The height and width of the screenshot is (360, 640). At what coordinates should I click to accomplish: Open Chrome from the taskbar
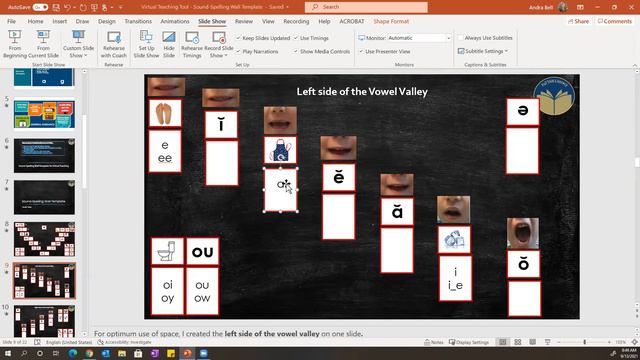(x=89, y=353)
